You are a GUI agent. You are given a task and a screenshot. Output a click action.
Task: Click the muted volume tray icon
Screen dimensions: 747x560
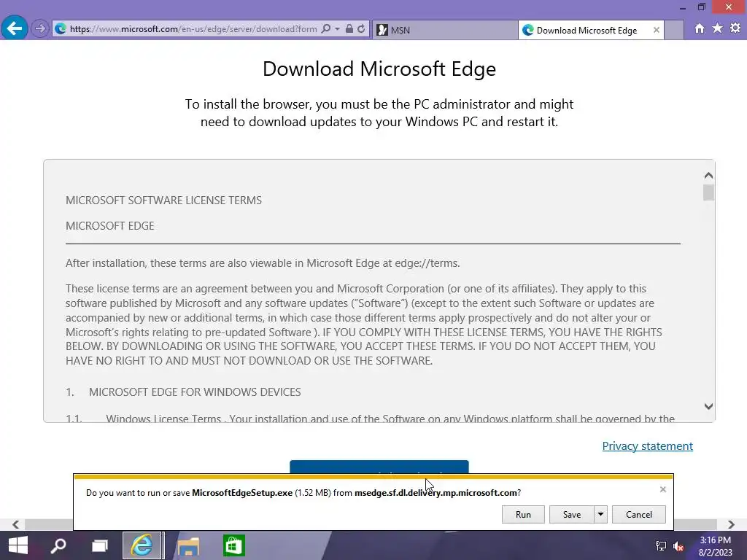tap(678, 545)
